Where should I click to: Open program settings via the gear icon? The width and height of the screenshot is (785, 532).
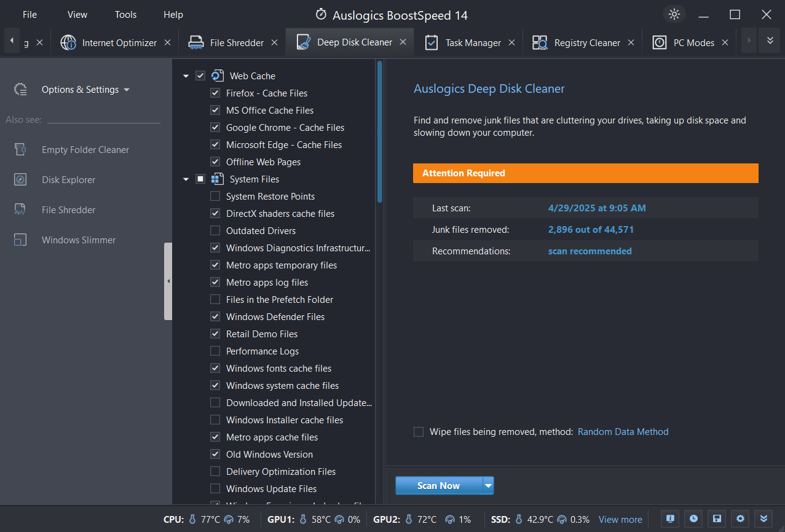coord(740,519)
